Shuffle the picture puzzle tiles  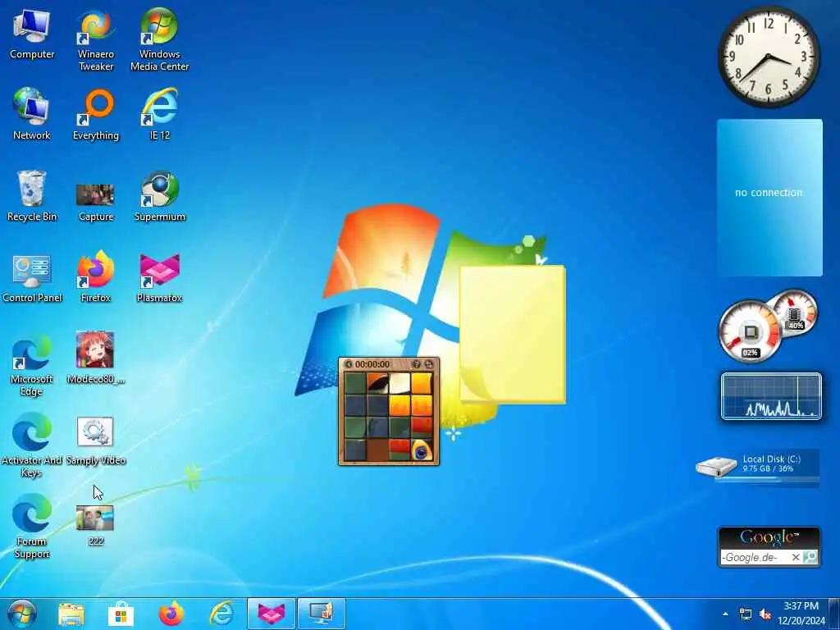point(429,364)
